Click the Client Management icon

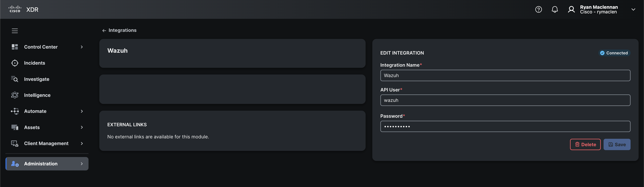pos(15,143)
